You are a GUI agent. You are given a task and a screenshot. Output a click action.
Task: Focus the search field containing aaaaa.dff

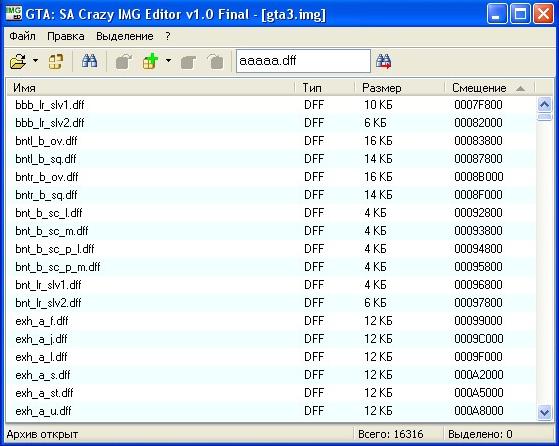coord(303,61)
